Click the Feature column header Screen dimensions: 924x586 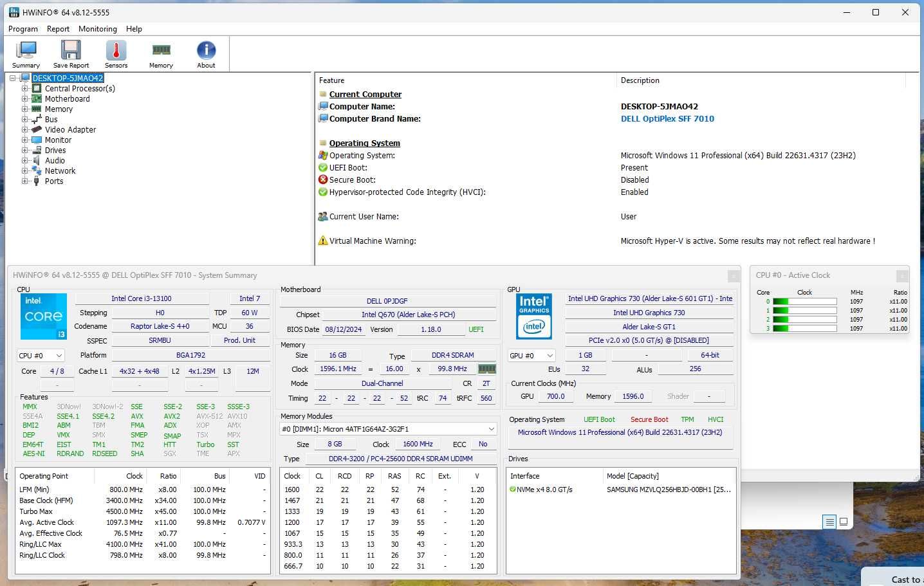[x=466, y=80]
